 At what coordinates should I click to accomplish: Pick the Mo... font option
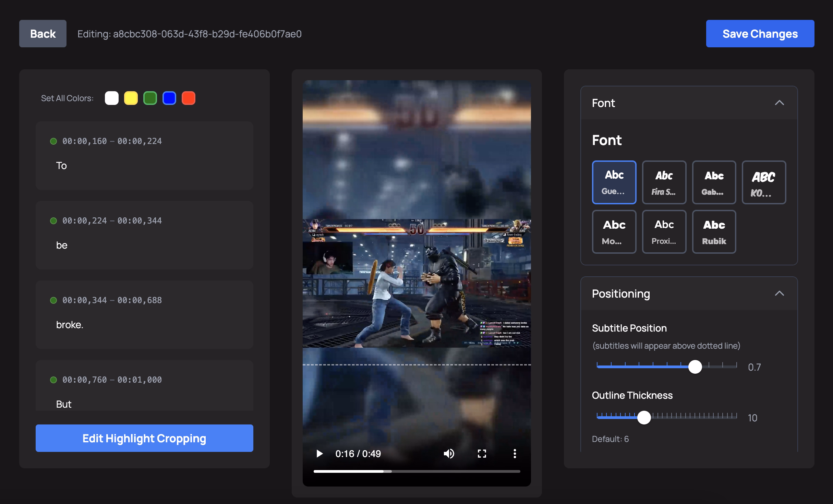[614, 232]
